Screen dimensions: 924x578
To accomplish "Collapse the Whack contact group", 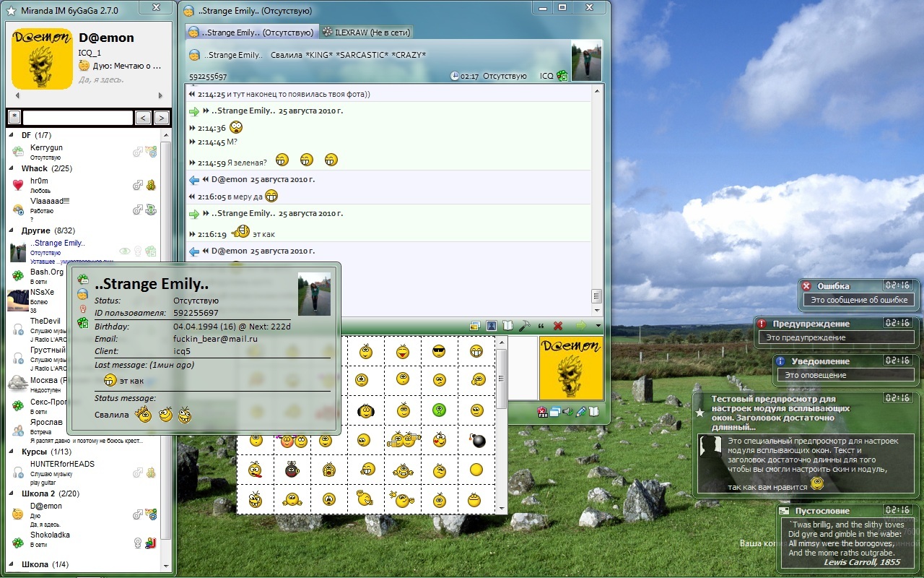I will 12,168.
